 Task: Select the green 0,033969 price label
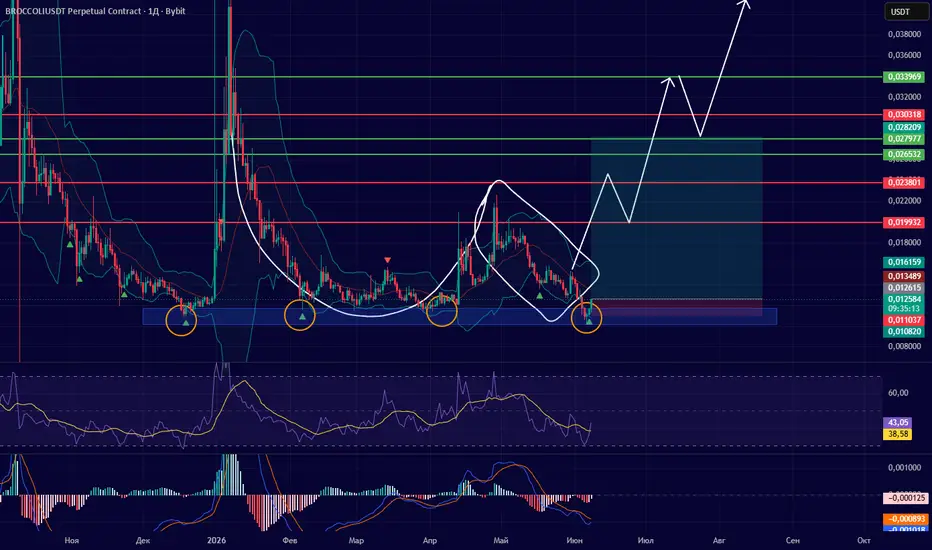[904, 77]
